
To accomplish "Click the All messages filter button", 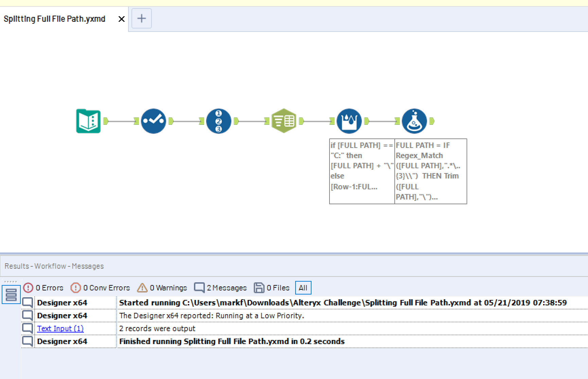I will (303, 287).
